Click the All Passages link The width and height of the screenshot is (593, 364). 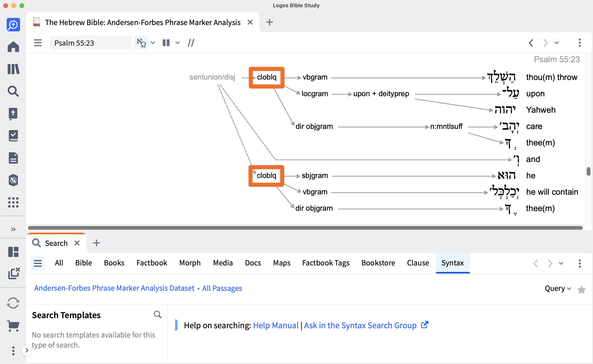222,288
